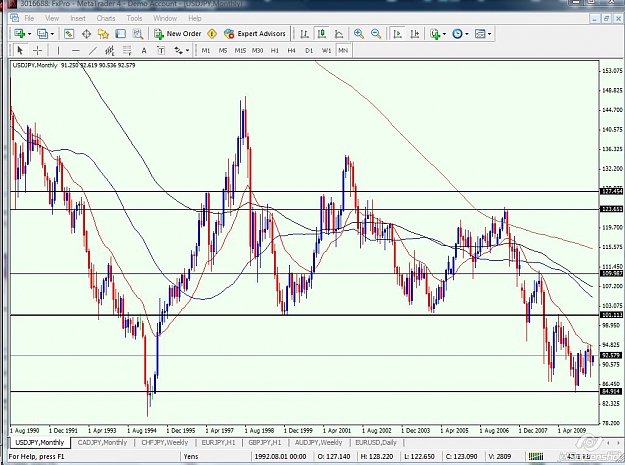Switch to the AUDJPY,Weekly chart tab
625x465 pixels.
click(318, 442)
